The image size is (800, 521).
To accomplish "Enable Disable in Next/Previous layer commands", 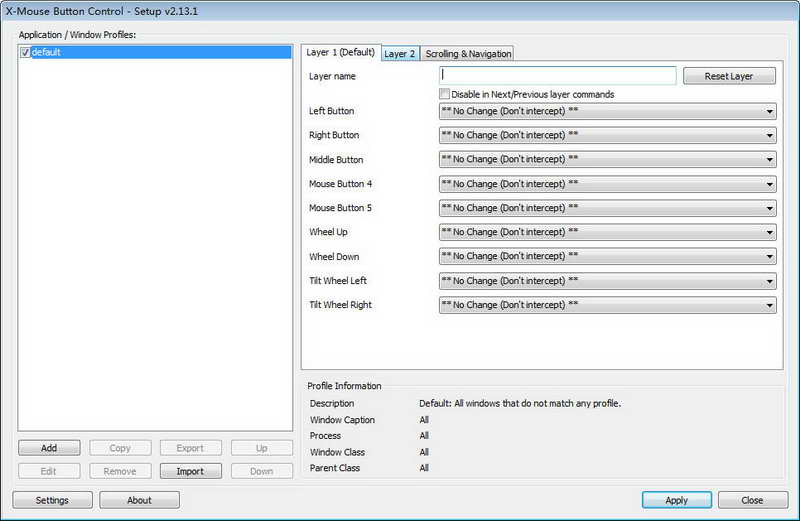I will (444, 94).
